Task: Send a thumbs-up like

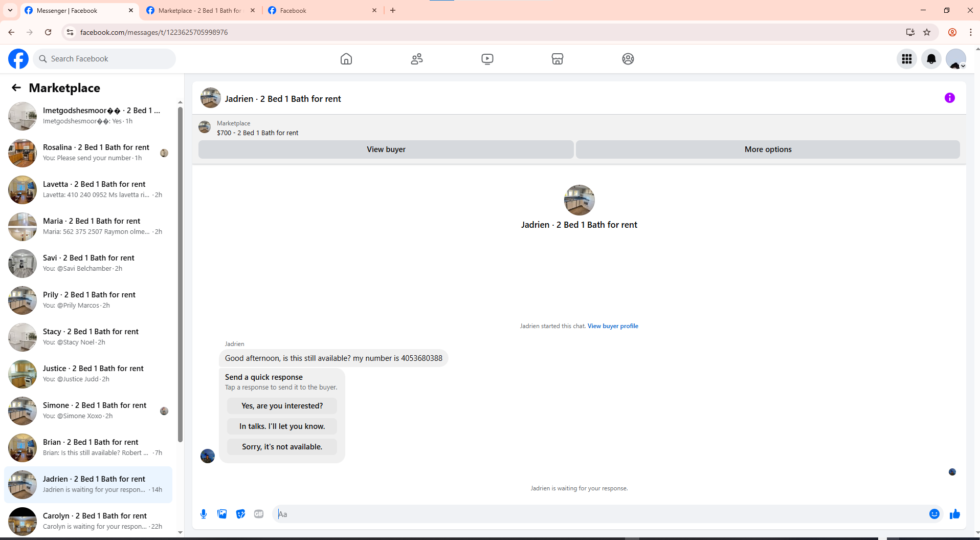Action: 955,514
